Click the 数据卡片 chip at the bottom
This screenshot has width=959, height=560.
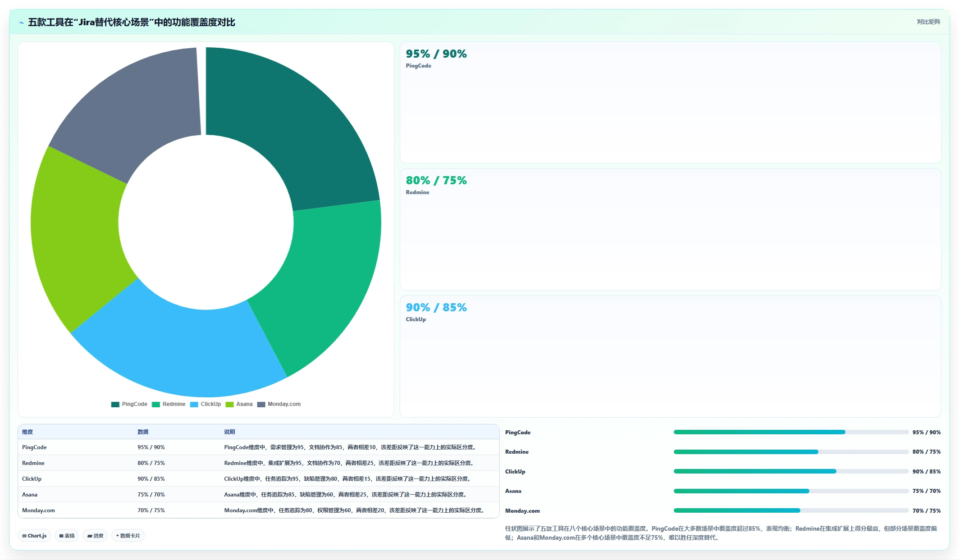[128, 536]
